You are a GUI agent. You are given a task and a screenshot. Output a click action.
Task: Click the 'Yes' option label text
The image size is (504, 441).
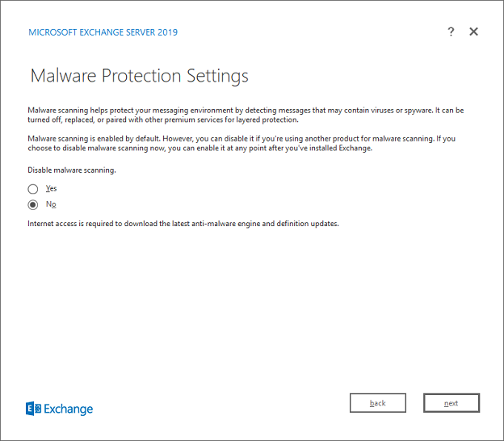click(52, 188)
